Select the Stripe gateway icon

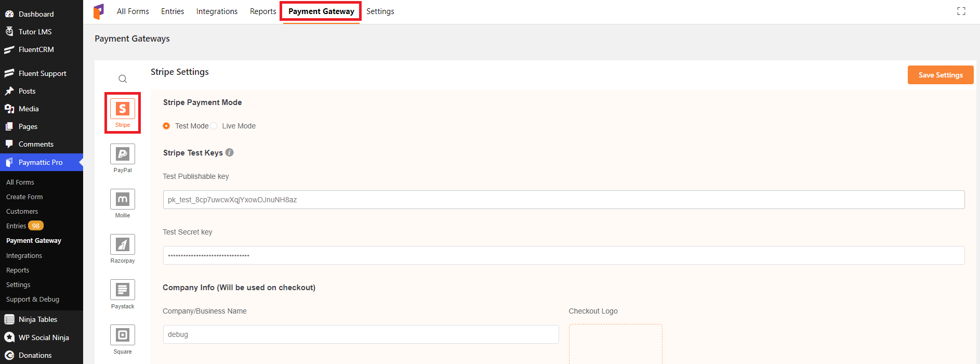pyautogui.click(x=123, y=109)
